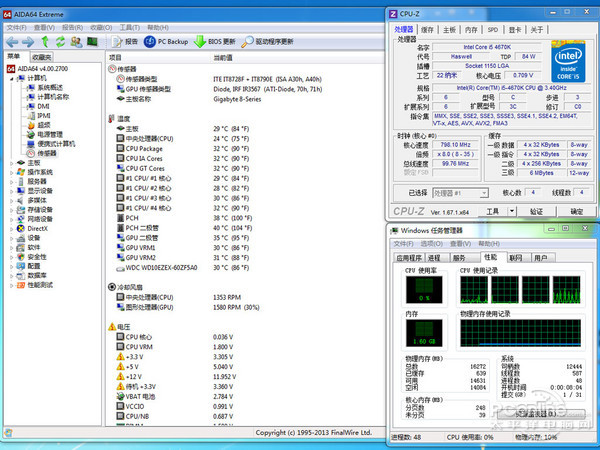
Task: Switch to SPD tab in CPU-Z
Action: pyautogui.click(x=492, y=30)
